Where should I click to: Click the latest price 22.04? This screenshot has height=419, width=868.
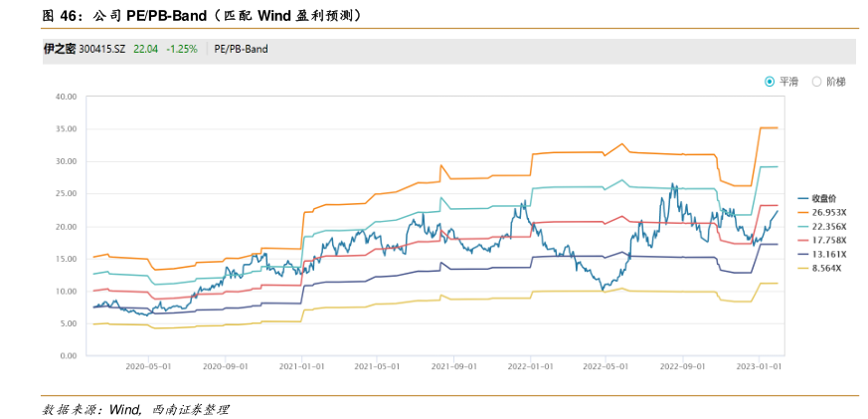point(146,48)
